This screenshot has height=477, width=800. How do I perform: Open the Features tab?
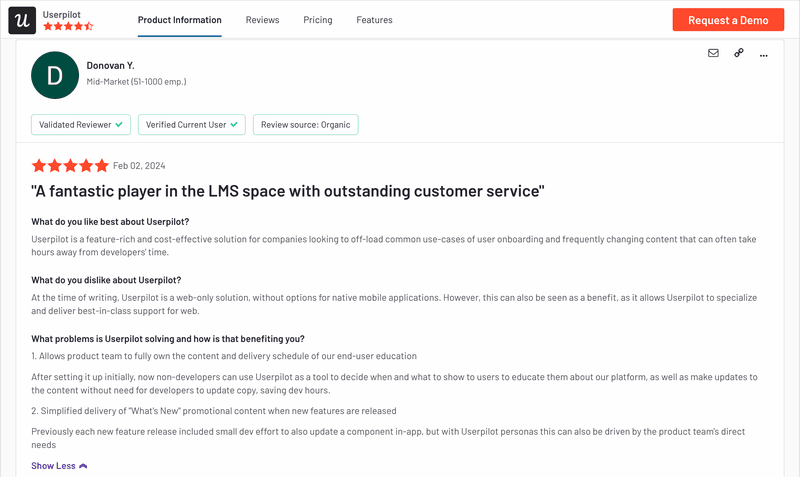click(374, 20)
